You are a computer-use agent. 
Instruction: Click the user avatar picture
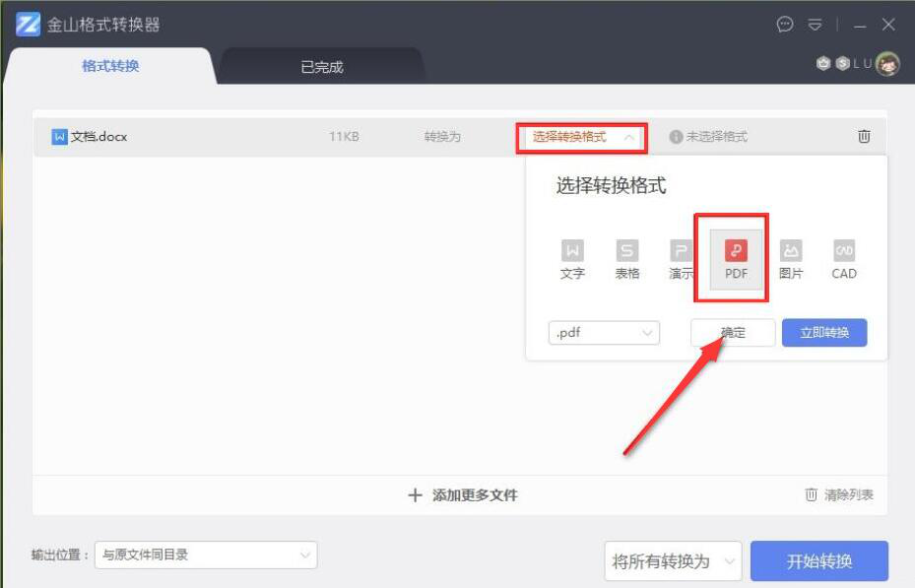(887, 64)
